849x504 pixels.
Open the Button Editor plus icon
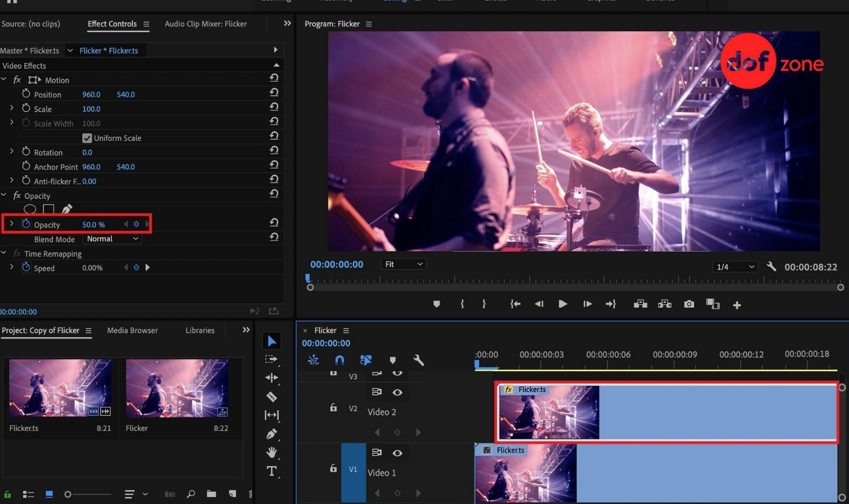coord(737,305)
